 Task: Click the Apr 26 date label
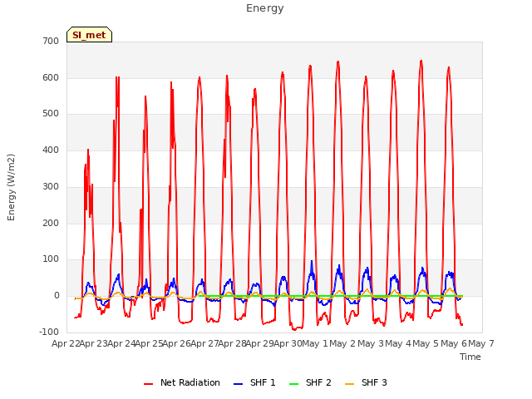[176, 343]
